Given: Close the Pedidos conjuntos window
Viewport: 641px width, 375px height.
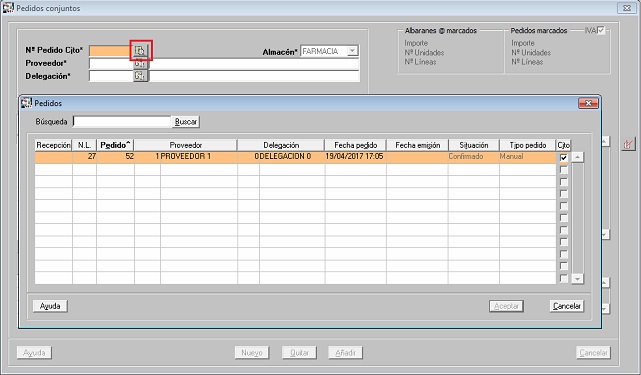Looking at the screenshot, I should click(x=626, y=8).
